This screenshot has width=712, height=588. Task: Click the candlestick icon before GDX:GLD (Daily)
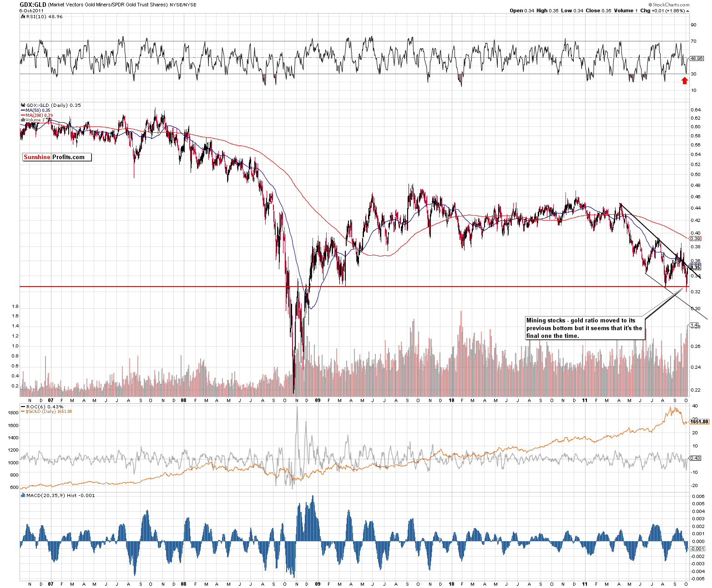click(x=23, y=105)
